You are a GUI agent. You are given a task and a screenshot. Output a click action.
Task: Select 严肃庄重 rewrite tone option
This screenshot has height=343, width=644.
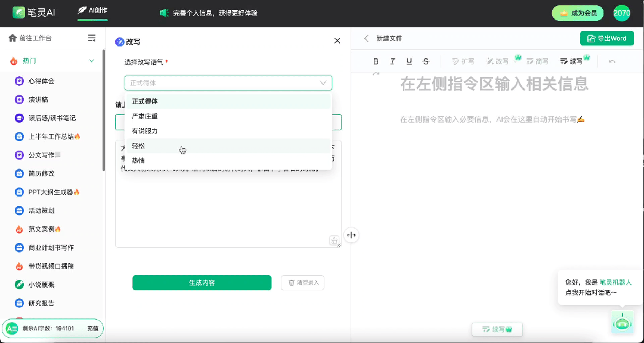142,116
